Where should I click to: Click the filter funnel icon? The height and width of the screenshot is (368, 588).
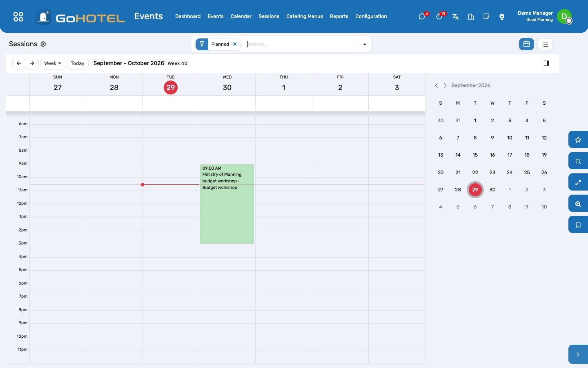point(202,44)
